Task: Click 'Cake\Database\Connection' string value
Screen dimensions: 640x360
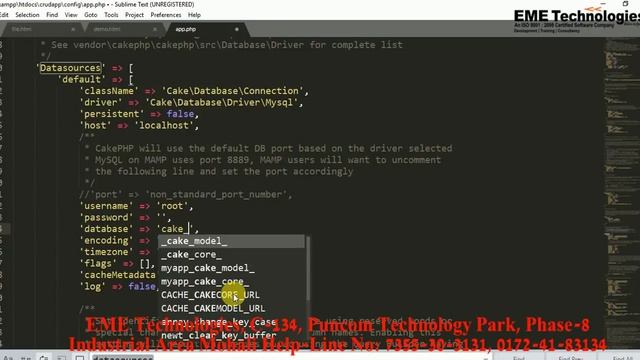Action: (232, 91)
